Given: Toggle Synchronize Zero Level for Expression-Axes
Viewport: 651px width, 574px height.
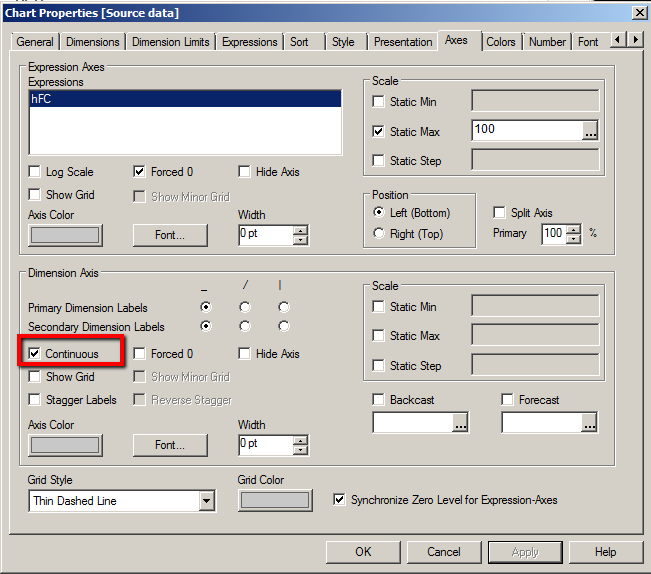Looking at the screenshot, I should [x=340, y=500].
